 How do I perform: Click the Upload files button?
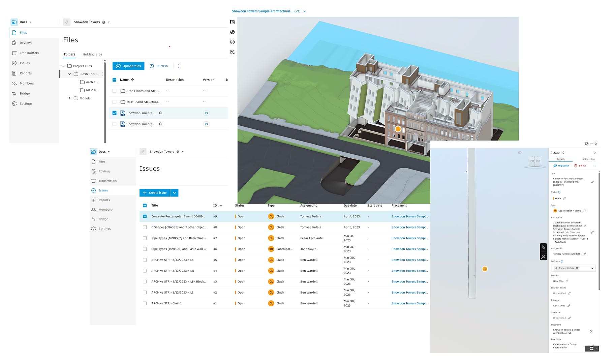(128, 66)
